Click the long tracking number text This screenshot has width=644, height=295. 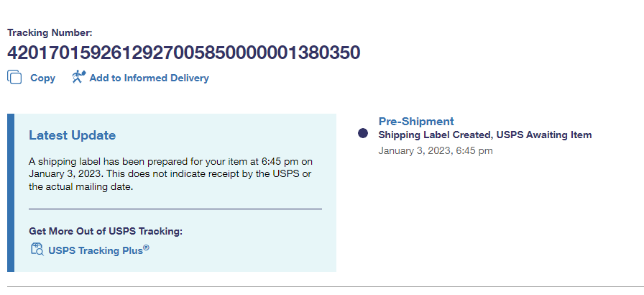point(183,53)
